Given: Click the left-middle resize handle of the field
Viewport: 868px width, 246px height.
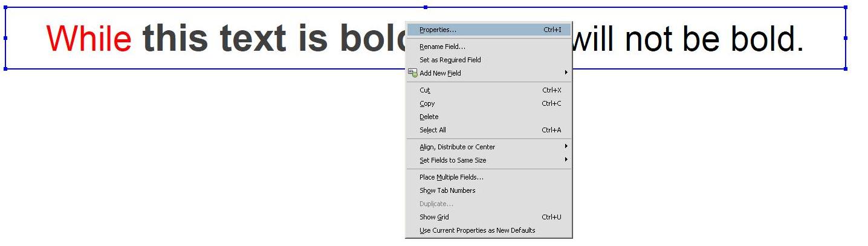Looking at the screenshot, I should coord(5,38).
